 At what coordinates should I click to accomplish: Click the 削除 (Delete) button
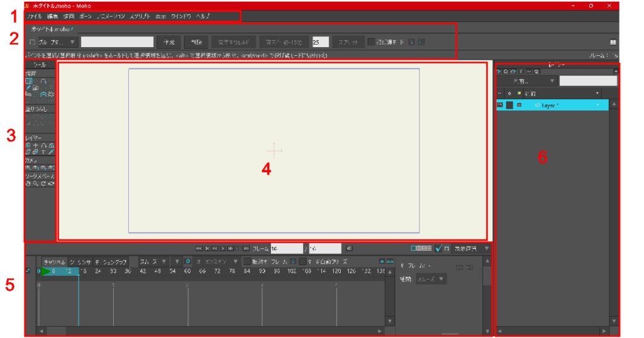click(x=196, y=42)
